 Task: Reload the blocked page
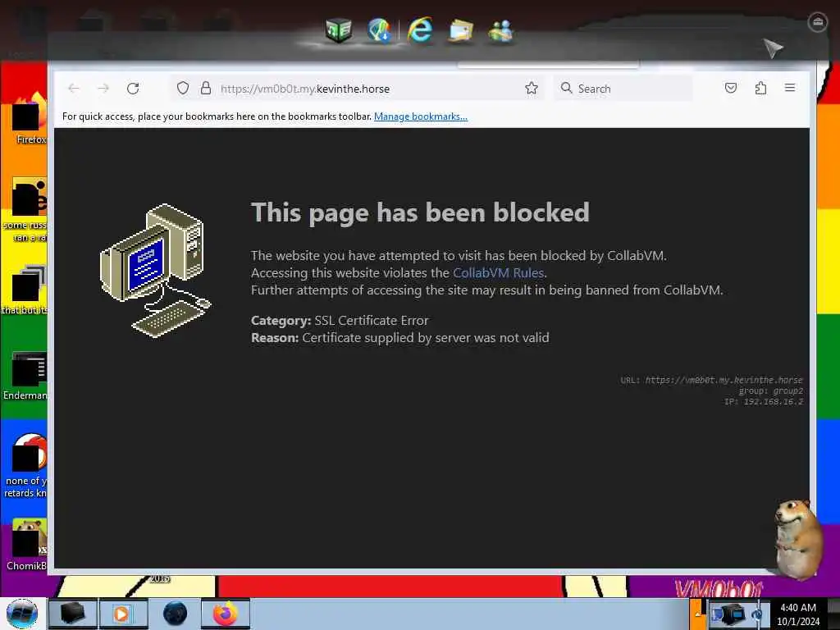[133, 89]
